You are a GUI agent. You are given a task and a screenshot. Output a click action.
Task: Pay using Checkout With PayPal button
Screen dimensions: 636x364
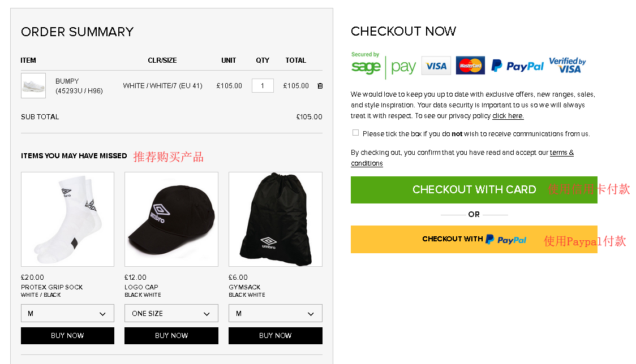[474, 239]
